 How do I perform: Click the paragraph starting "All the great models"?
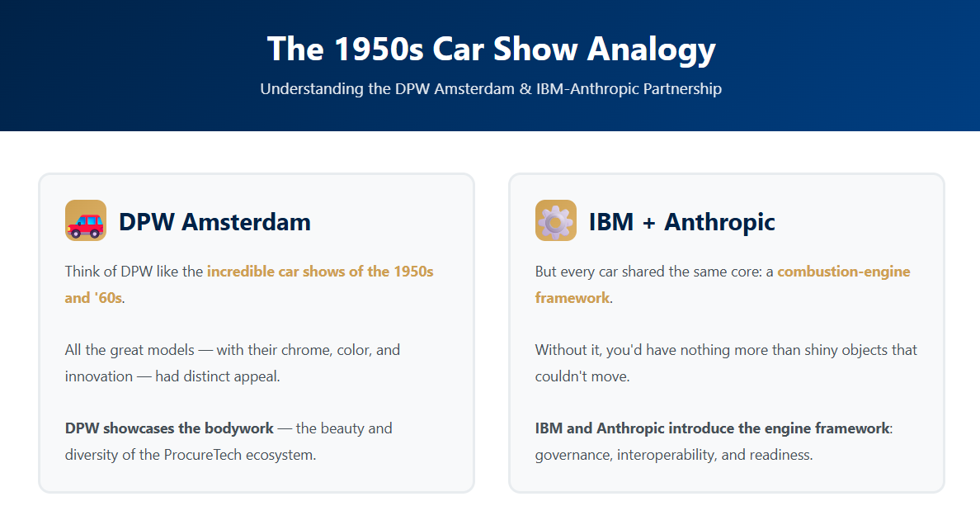233,350
